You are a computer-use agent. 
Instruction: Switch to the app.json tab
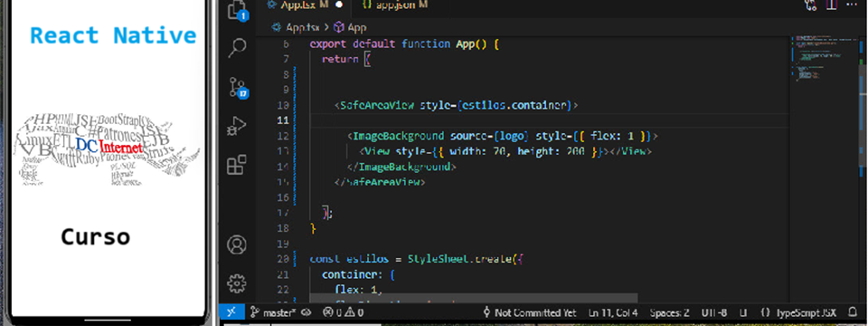coord(395,5)
